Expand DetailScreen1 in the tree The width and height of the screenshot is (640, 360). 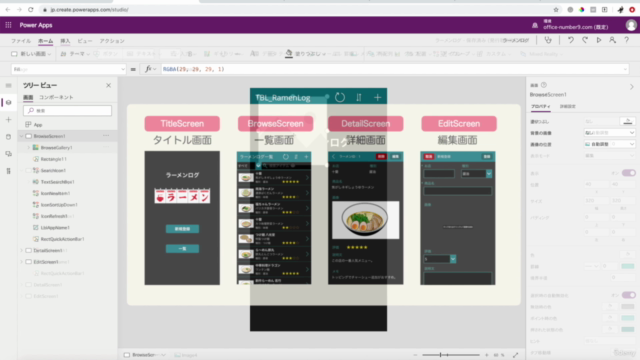pyautogui.click(x=22, y=250)
